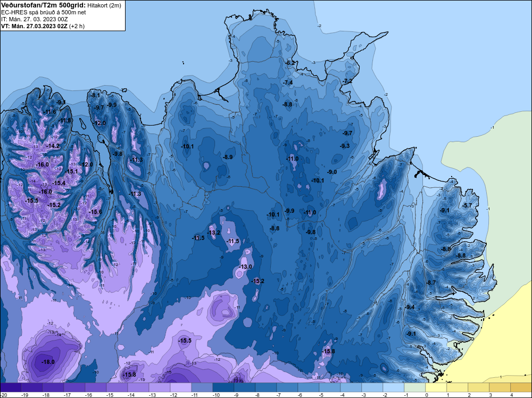The width and height of the screenshot is (532, 398).
Task: Select the -7.4 temperature label
Action: tap(288, 83)
